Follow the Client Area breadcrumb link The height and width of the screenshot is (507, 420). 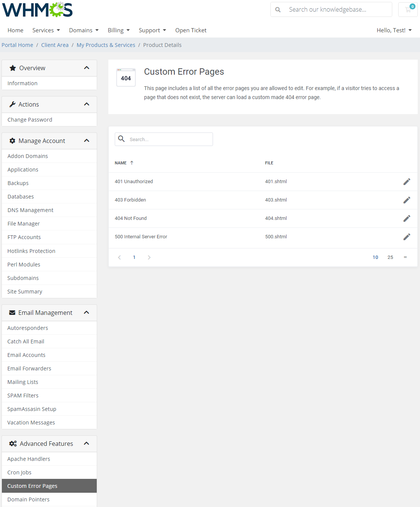55,45
